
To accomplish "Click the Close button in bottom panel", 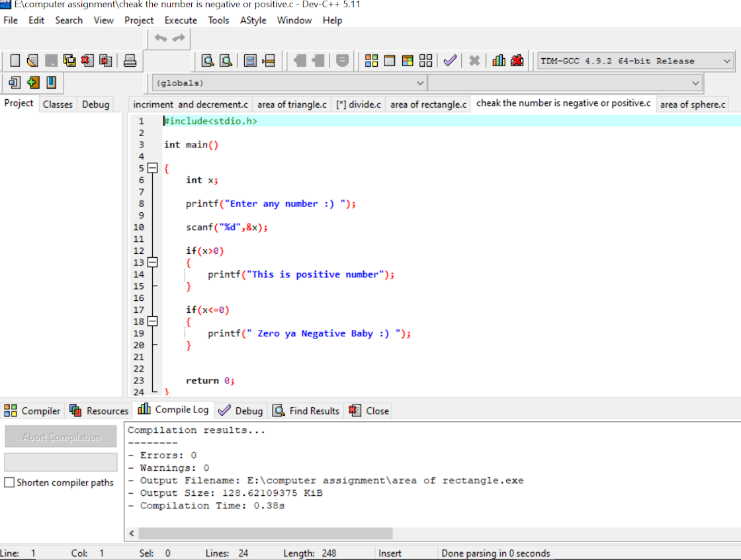I will tap(369, 411).
